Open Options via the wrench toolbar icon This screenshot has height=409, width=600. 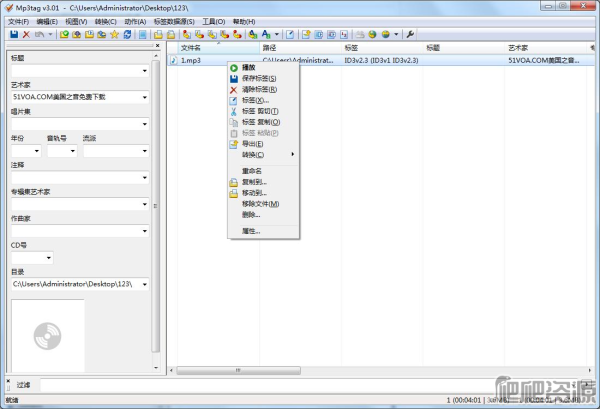[410, 34]
